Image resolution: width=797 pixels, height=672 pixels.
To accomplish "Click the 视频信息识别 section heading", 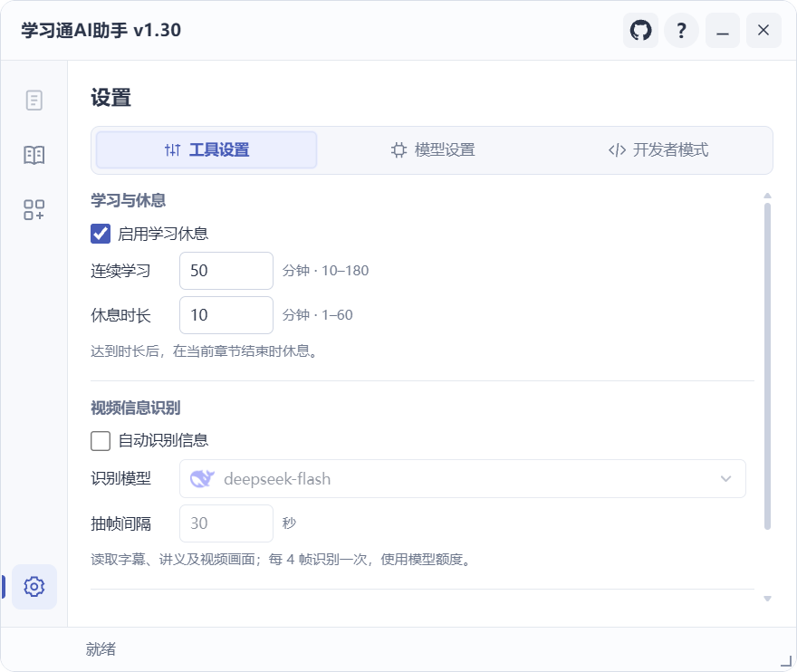I will 135,408.
